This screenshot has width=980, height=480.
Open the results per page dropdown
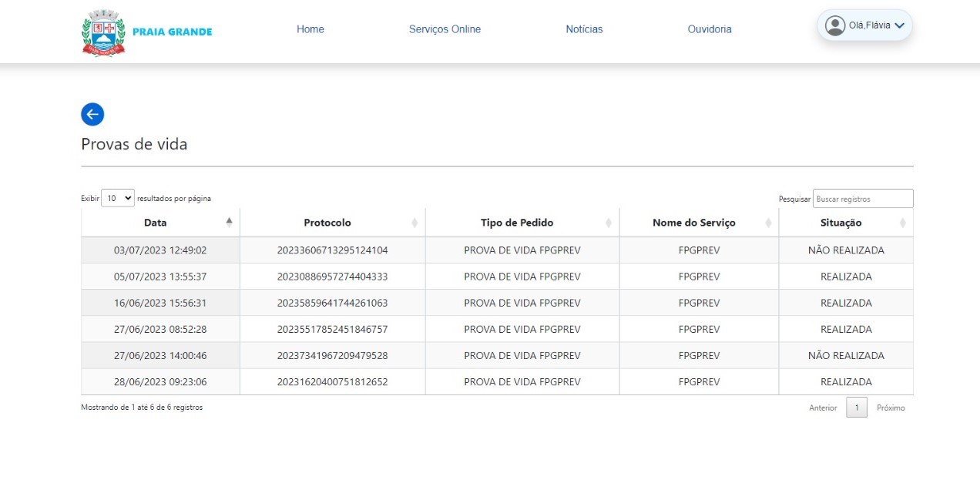118,198
